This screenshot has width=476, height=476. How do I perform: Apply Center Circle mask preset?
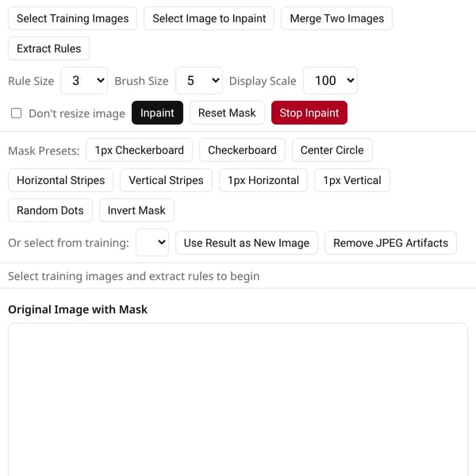pyautogui.click(x=332, y=150)
